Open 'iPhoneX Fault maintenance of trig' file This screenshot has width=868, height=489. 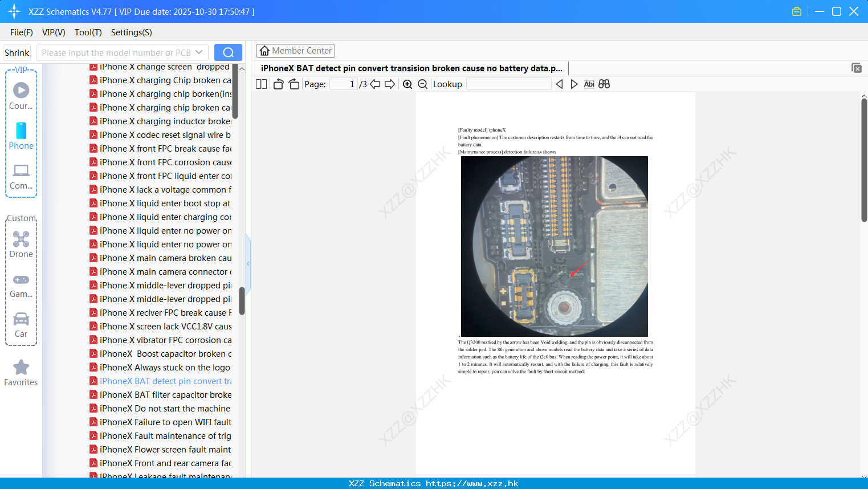coord(161,436)
